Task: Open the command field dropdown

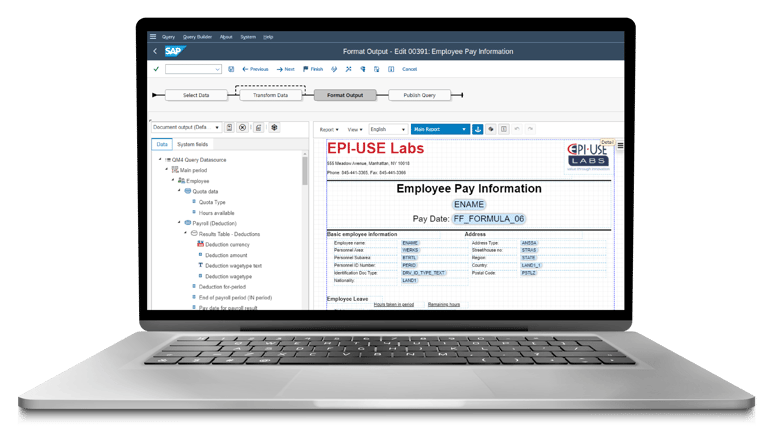Action: [217, 69]
